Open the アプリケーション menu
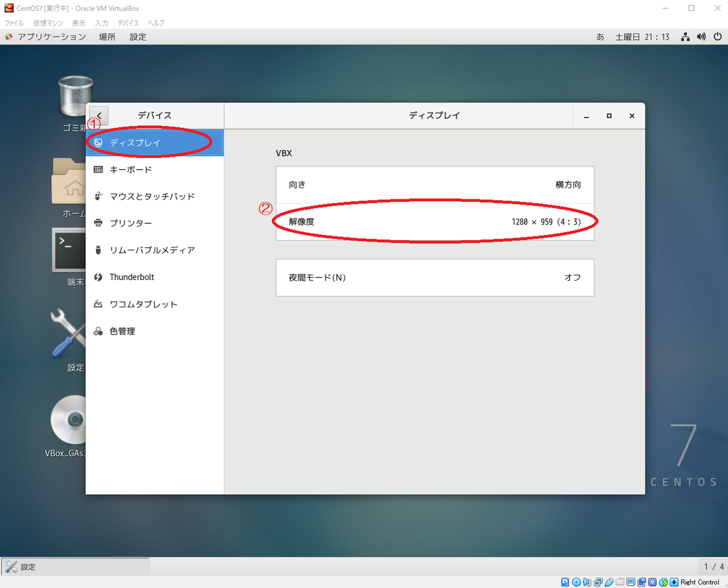 [45, 37]
